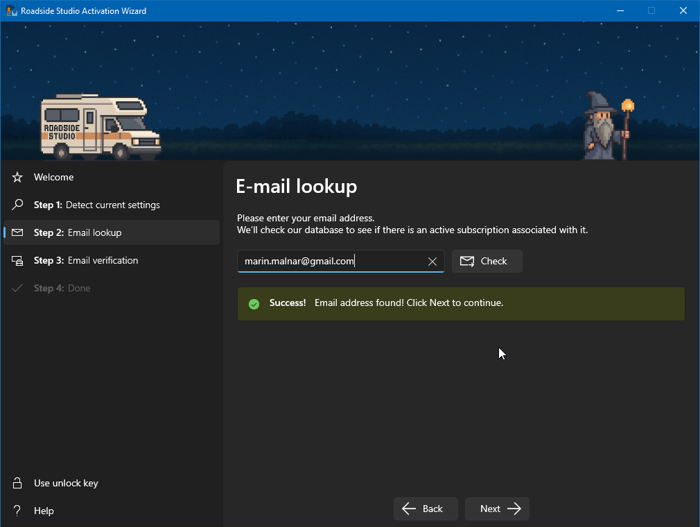The width and height of the screenshot is (700, 527).
Task: Click the Roadside Studio title bar icon
Action: 11,11
